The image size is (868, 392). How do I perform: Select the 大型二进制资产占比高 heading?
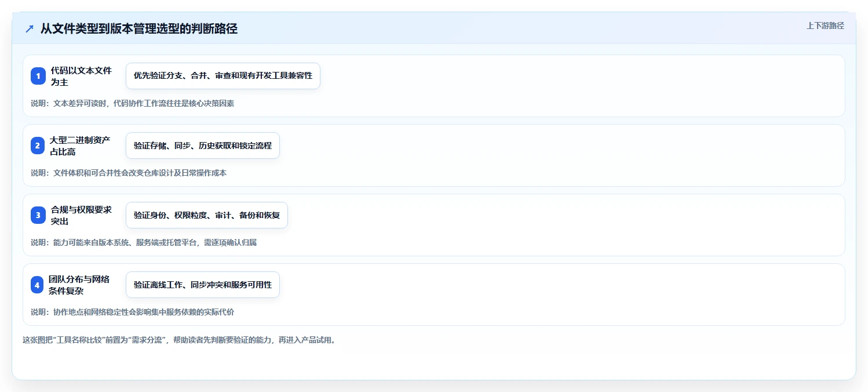pyautogui.click(x=80, y=146)
